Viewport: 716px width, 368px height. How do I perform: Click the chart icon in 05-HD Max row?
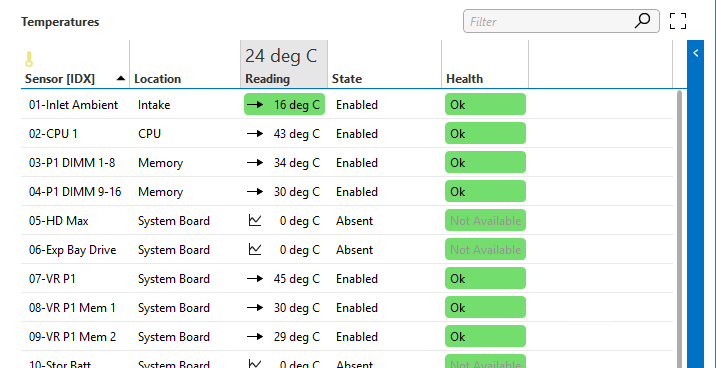coord(255,221)
